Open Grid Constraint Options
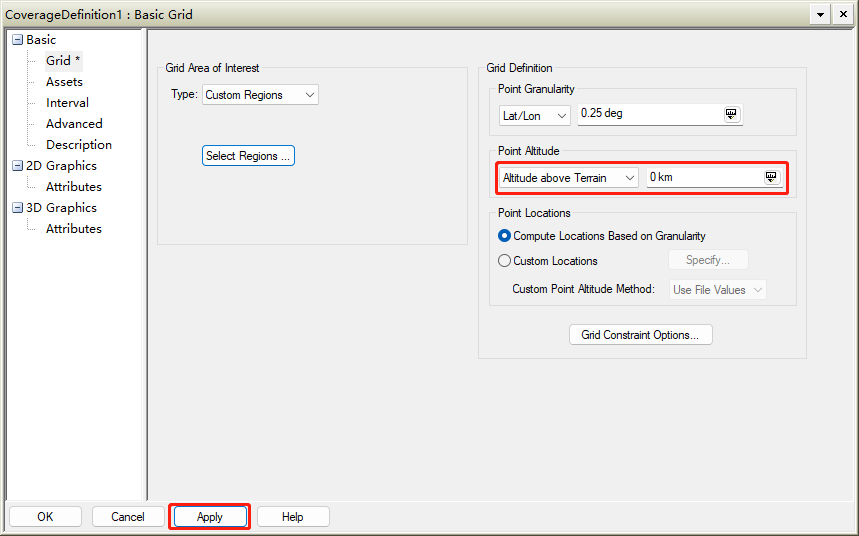The width and height of the screenshot is (859, 536). (x=640, y=335)
